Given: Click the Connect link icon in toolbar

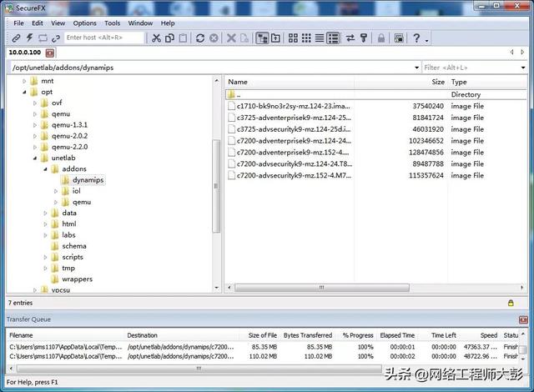Looking at the screenshot, I should [x=16, y=38].
